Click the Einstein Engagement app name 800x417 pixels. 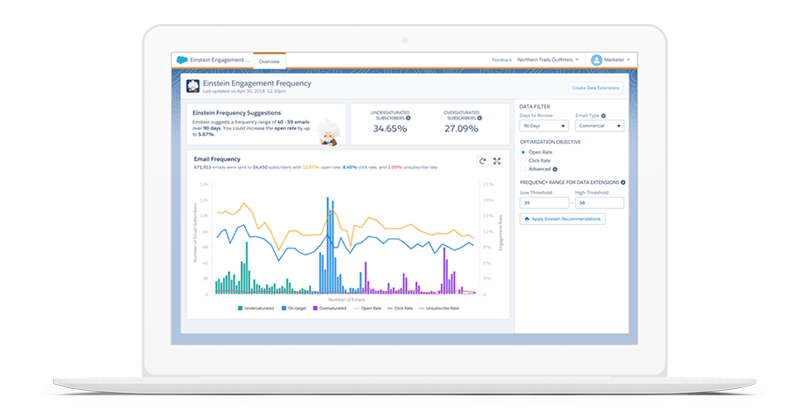coord(220,60)
